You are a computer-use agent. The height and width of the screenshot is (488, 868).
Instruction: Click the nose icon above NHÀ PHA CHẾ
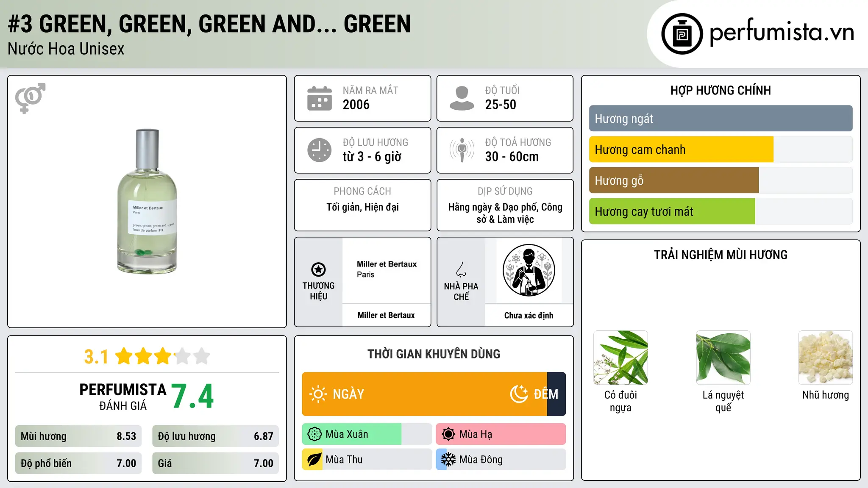pos(461,269)
